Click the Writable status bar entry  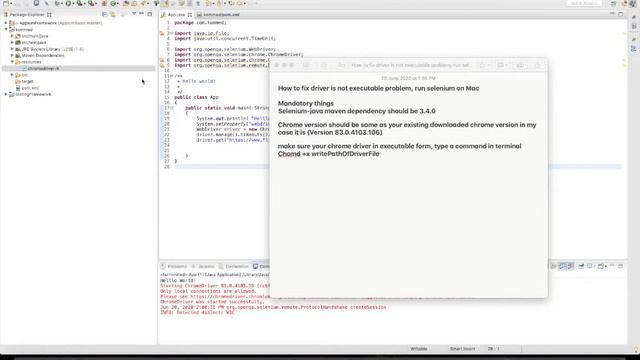pyautogui.click(x=418, y=349)
